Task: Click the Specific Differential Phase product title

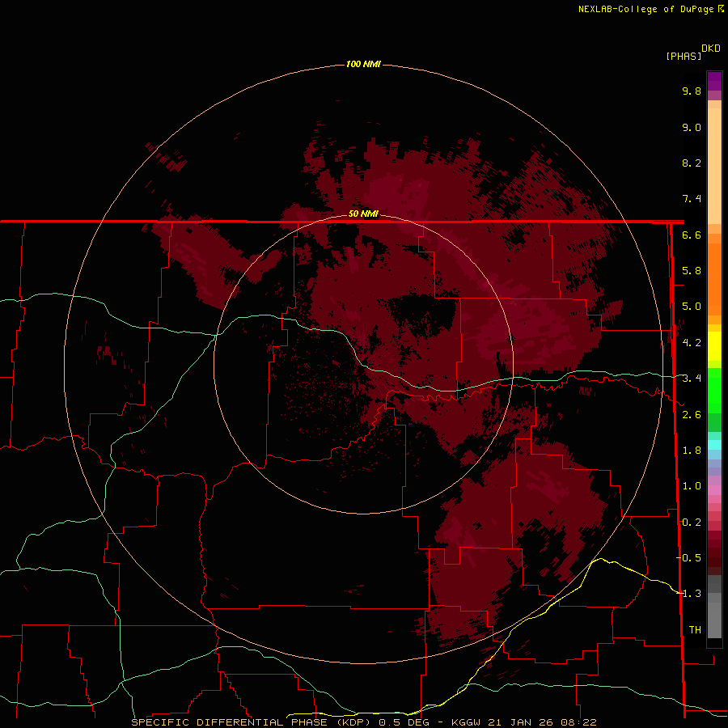Action: point(251,722)
